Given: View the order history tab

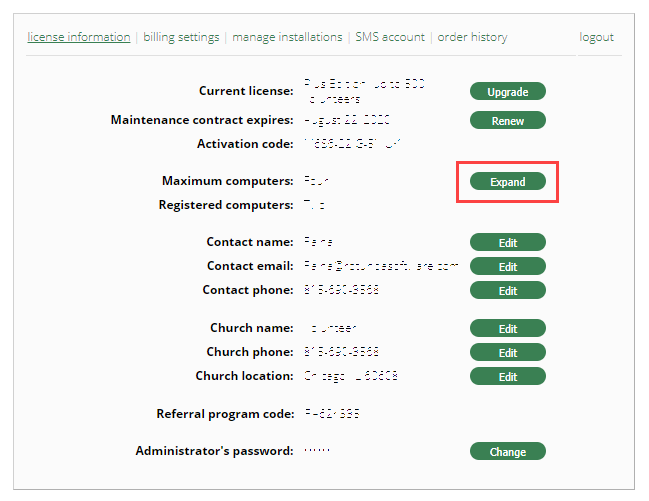Looking at the screenshot, I should (x=472, y=37).
